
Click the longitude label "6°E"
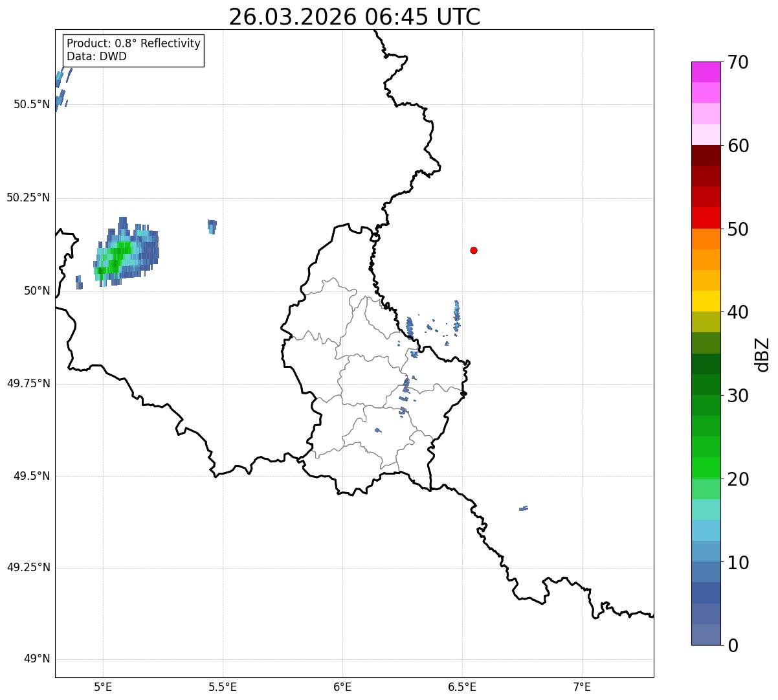point(342,687)
